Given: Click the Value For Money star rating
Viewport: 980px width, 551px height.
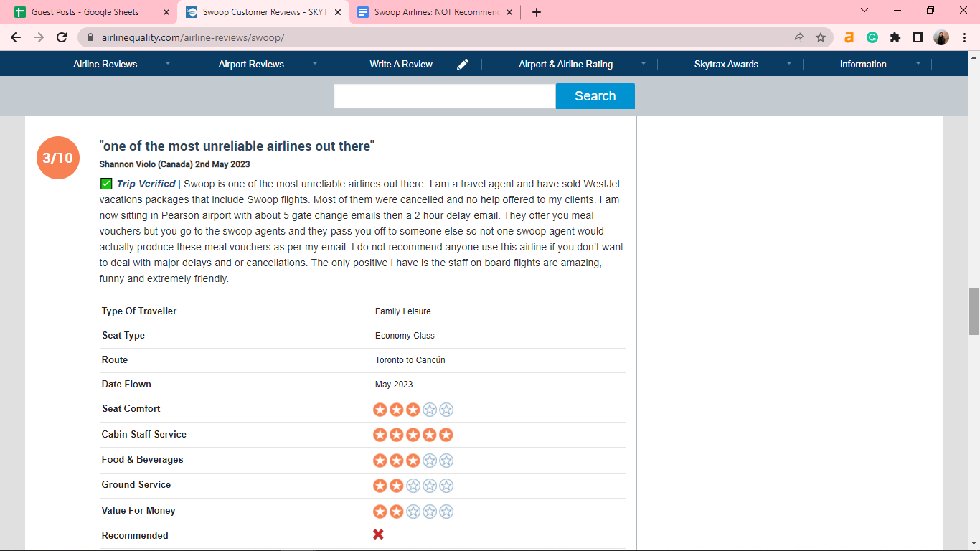Looking at the screenshot, I should point(413,512).
